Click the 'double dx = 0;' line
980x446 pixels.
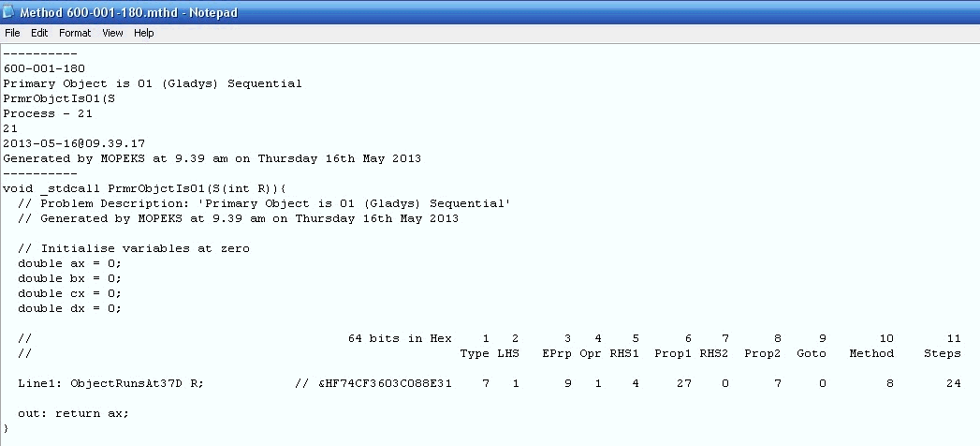point(70,308)
